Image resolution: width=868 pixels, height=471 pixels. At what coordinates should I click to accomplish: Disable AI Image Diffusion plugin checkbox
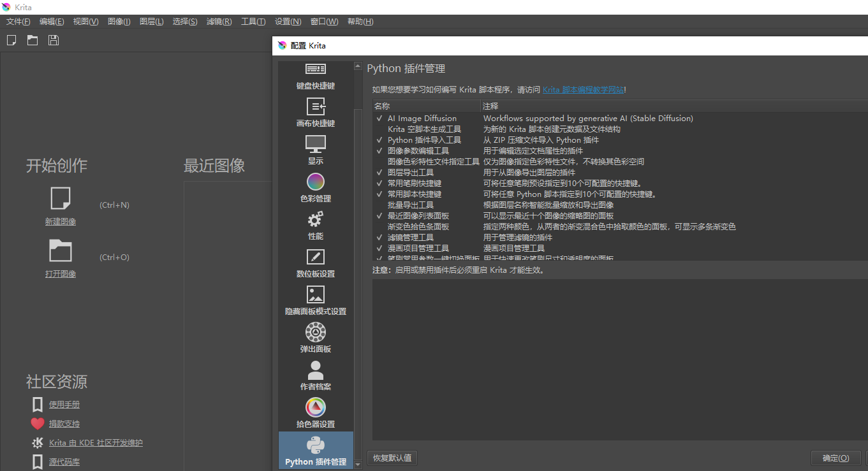(x=379, y=119)
